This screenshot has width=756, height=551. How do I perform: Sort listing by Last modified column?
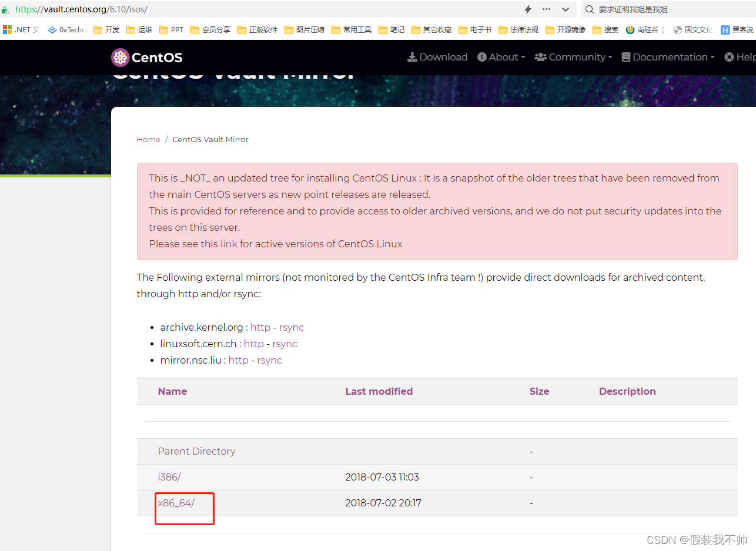[x=379, y=391]
